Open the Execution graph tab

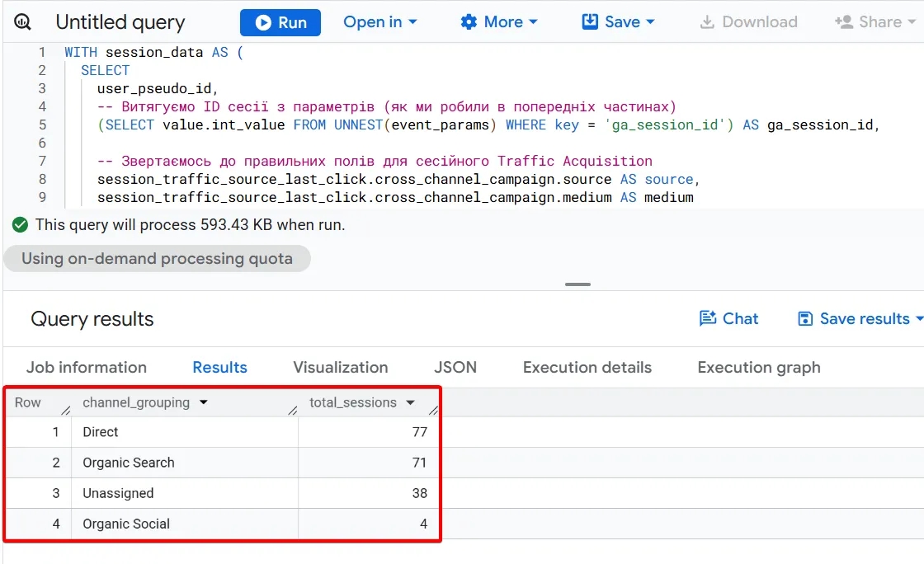pos(759,368)
